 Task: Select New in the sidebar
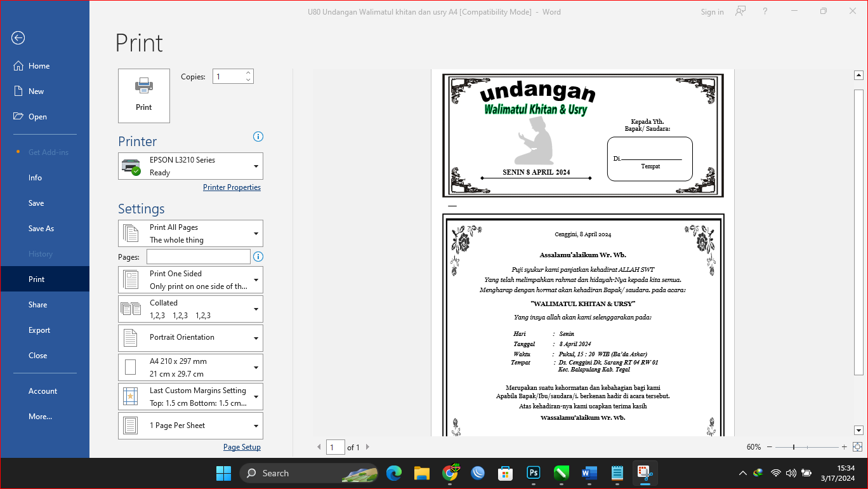coord(45,91)
